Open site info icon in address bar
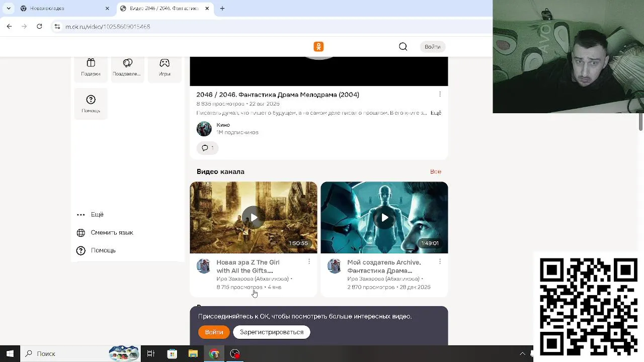Screen dimensions: 644x362 pyautogui.click(x=57, y=26)
